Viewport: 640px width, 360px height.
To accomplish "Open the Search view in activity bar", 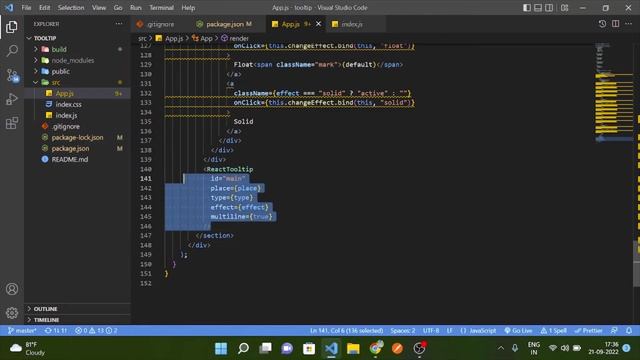I will coord(12,51).
